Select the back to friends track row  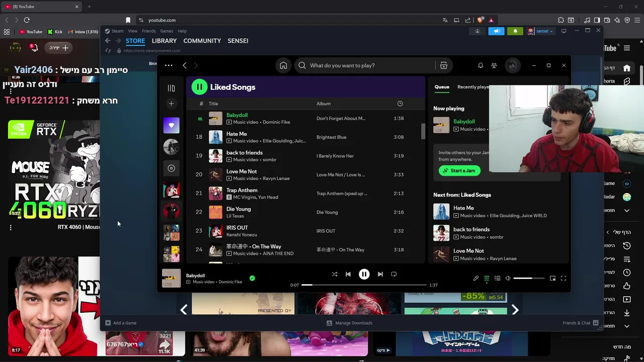[304, 156]
